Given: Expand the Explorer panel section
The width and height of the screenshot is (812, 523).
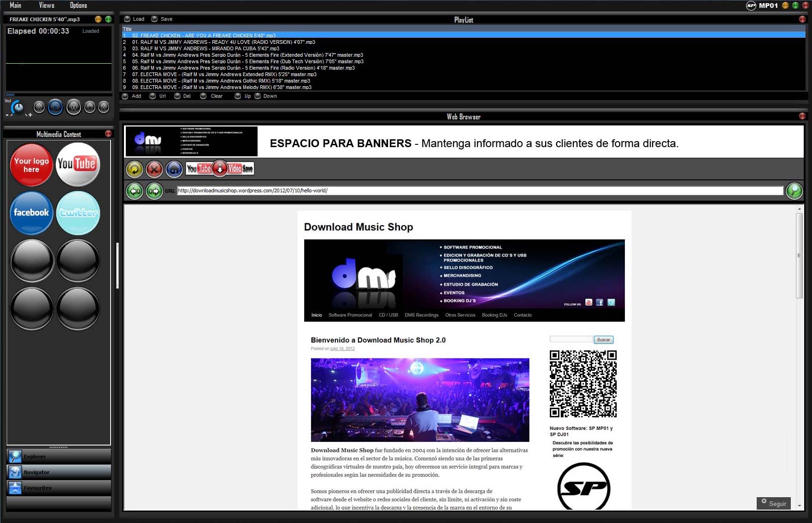Looking at the screenshot, I should coord(59,457).
